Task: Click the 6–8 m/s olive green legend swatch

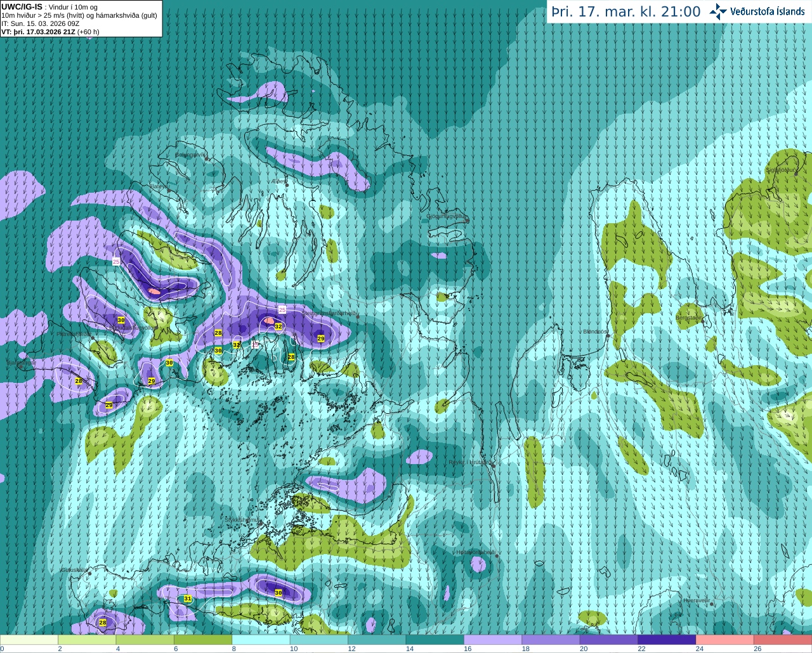Action: pos(203,640)
